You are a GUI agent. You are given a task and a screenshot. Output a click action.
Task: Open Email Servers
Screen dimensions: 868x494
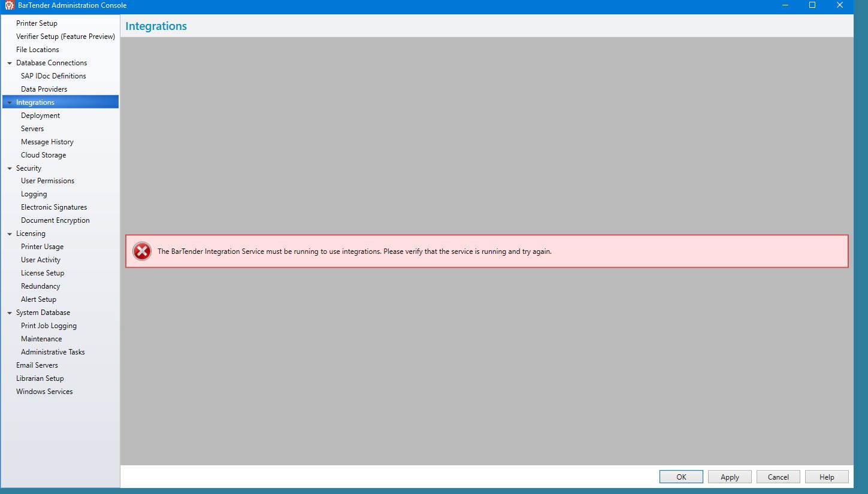pyautogui.click(x=37, y=365)
